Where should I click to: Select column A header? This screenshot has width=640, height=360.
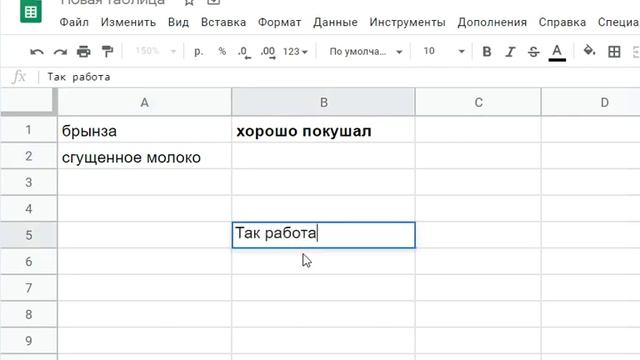coord(144,102)
